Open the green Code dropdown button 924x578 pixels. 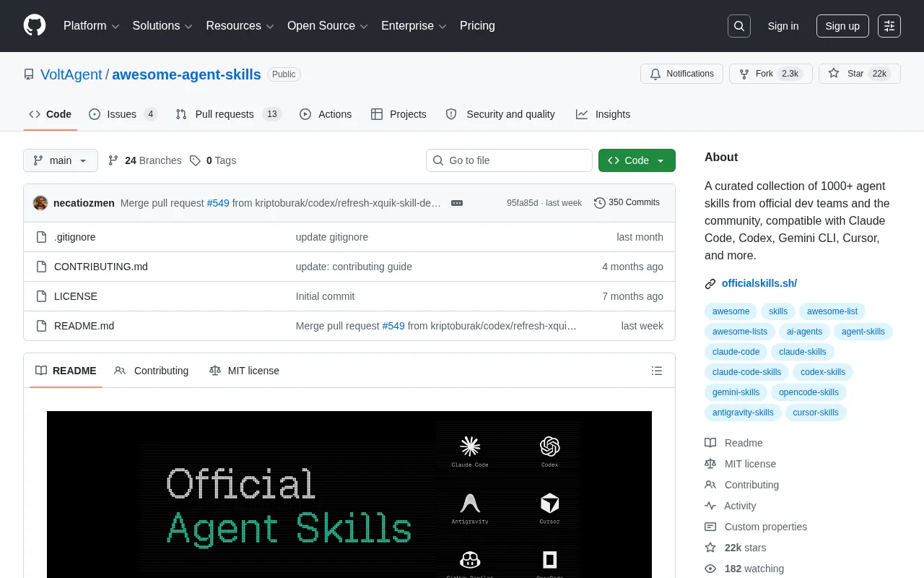pos(637,160)
